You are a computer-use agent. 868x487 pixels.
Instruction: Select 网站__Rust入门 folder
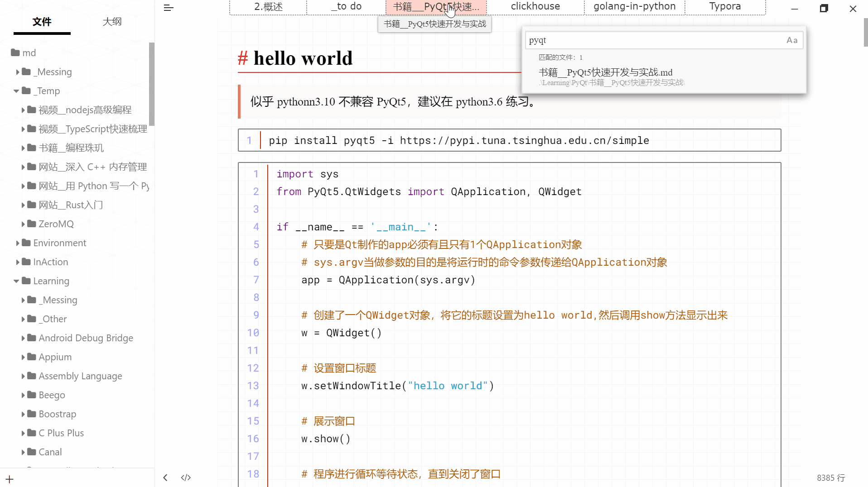point(71,205)
